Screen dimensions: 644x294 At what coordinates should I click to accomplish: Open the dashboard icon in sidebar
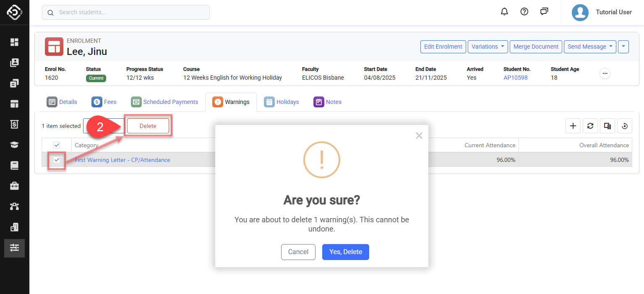click(x=15, y=42)
